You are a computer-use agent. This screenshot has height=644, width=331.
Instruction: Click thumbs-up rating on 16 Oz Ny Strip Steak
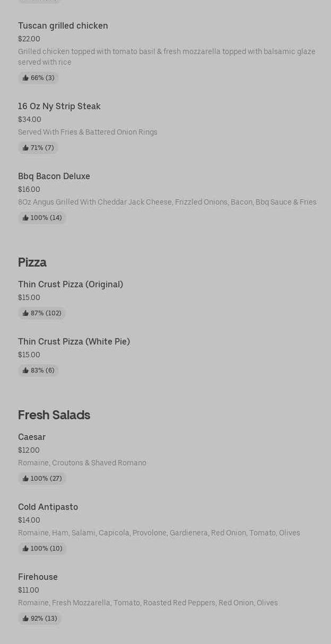coord(38,148)
